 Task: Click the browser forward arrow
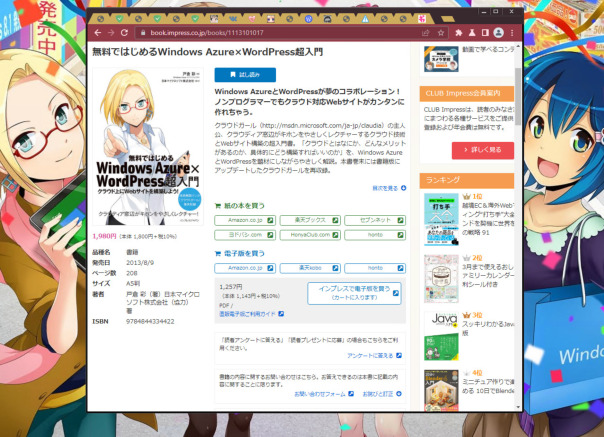[x=111, y=33]
